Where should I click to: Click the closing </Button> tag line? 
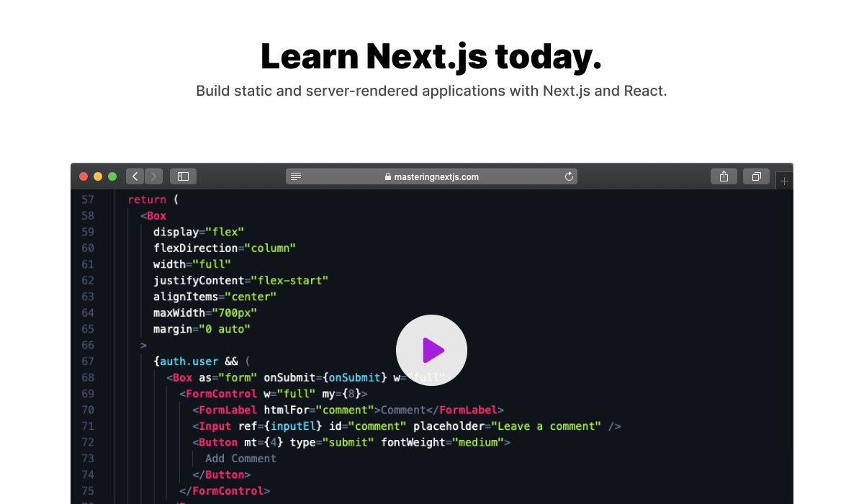click(x=222, y=474)
